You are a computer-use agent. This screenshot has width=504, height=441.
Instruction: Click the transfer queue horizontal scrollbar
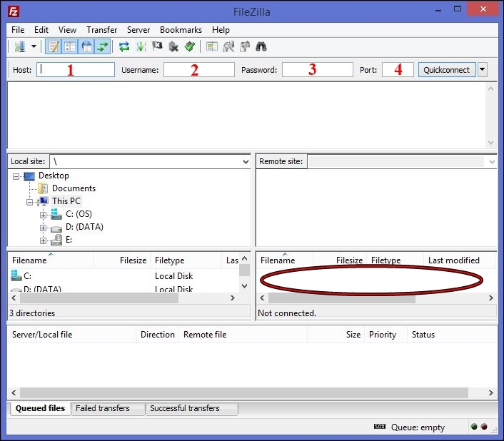pos(244,392)
